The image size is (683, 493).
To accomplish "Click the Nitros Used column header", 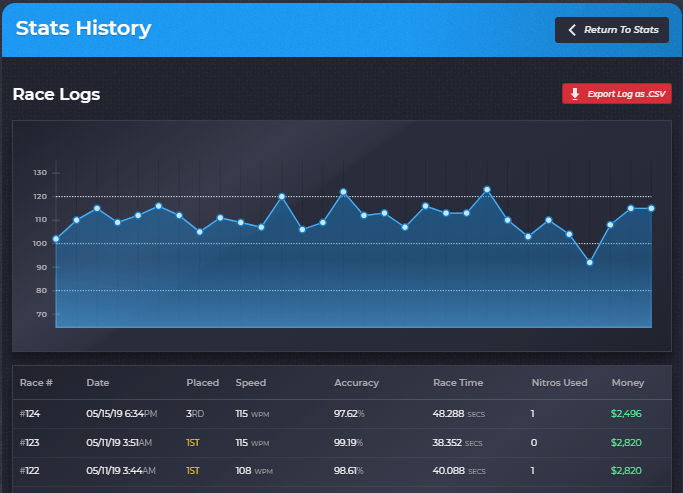I will tap(558, 383).
